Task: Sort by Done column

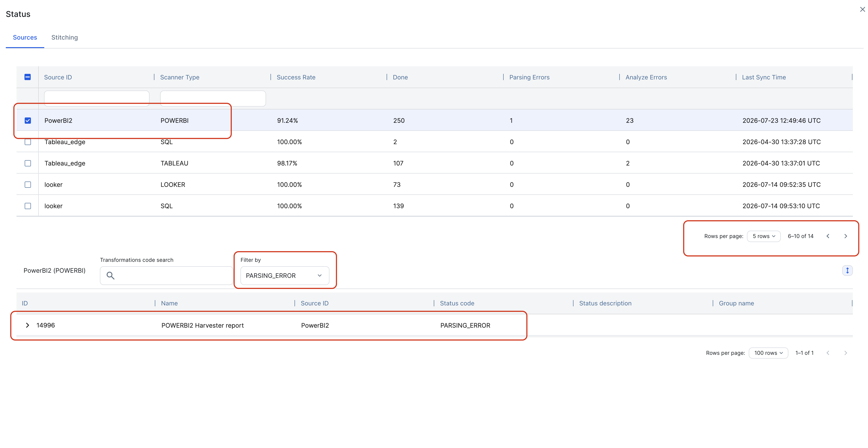Action: click(x=400, y=77)
